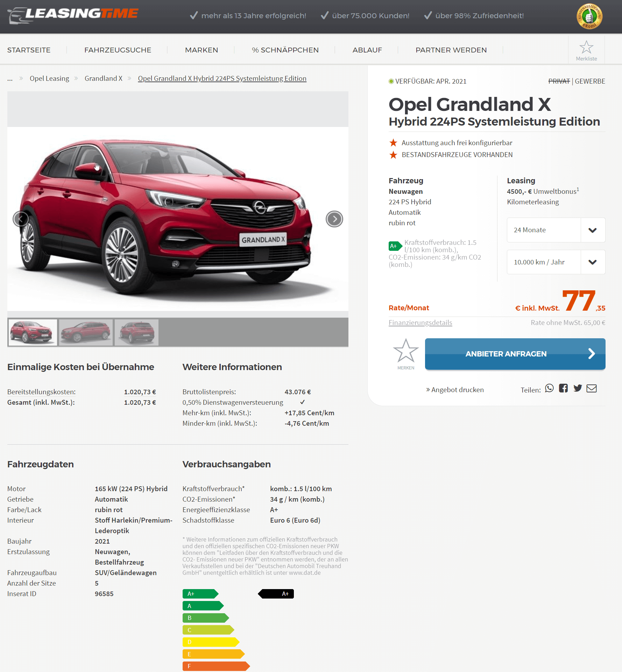The height and width of the screenshot is (672, 622).
Task: Open the 24 Monate duration dropdown
Action: point(556,230)
